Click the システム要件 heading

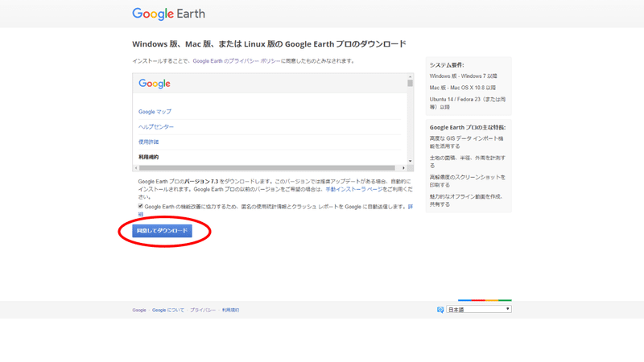pos(447,65)
